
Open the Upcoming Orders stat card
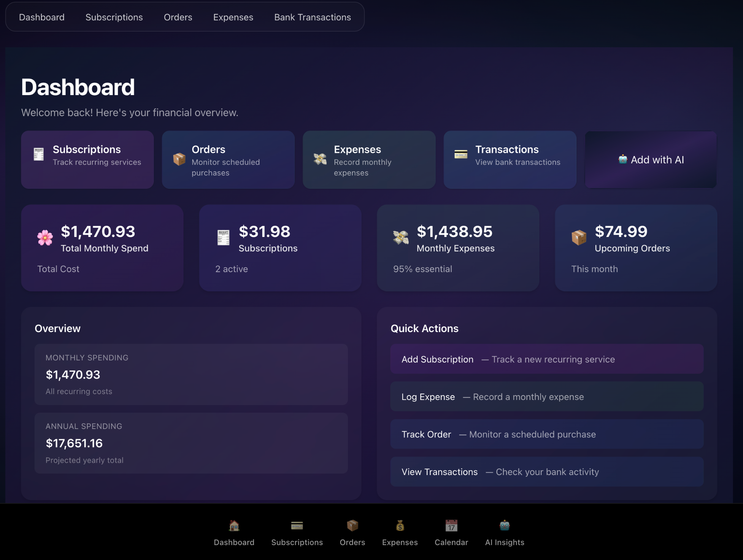tap(635, 248)
